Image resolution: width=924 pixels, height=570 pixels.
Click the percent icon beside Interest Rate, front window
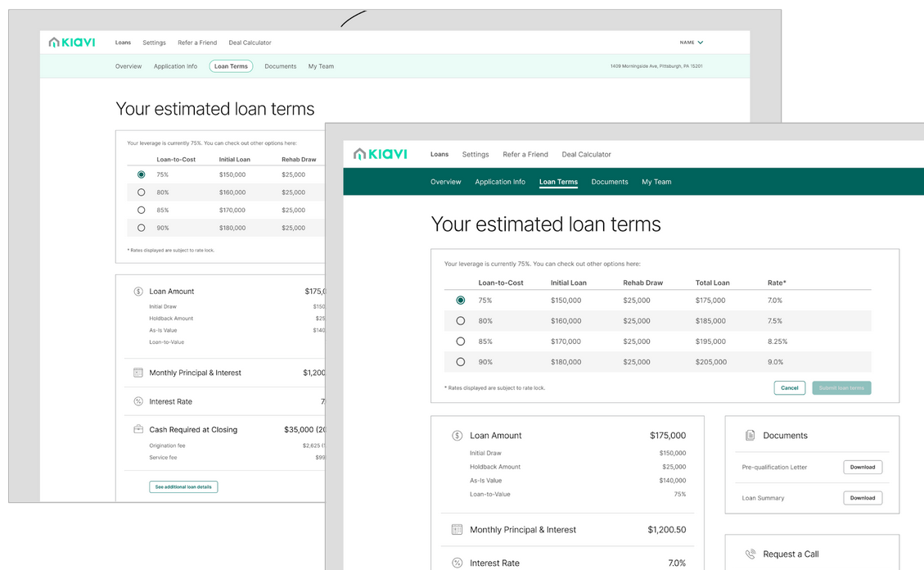pyautogui.click(x=457, y=563)
